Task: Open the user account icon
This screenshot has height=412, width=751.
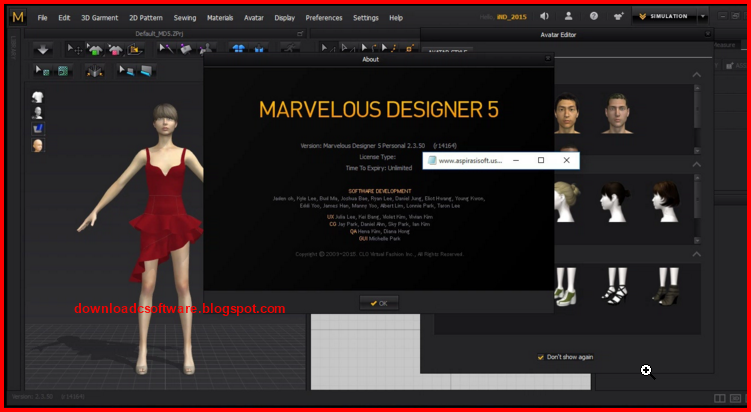Action: (x=569, y=16)
